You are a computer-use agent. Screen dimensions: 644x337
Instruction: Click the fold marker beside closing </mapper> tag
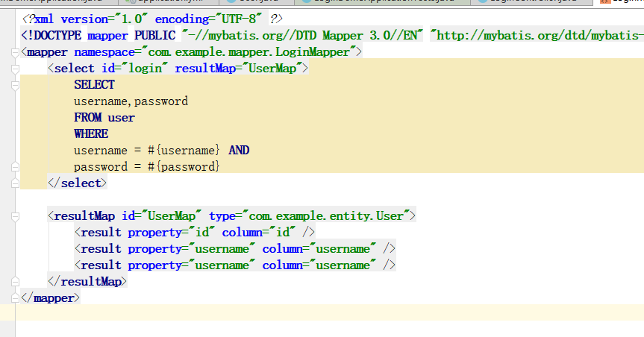[x=15, y=298]
